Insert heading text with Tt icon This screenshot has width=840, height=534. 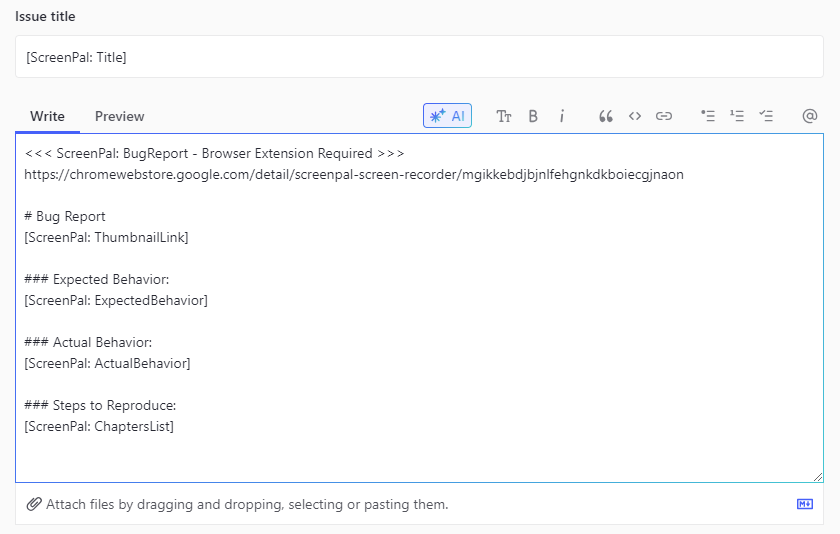tap(504, 116)
